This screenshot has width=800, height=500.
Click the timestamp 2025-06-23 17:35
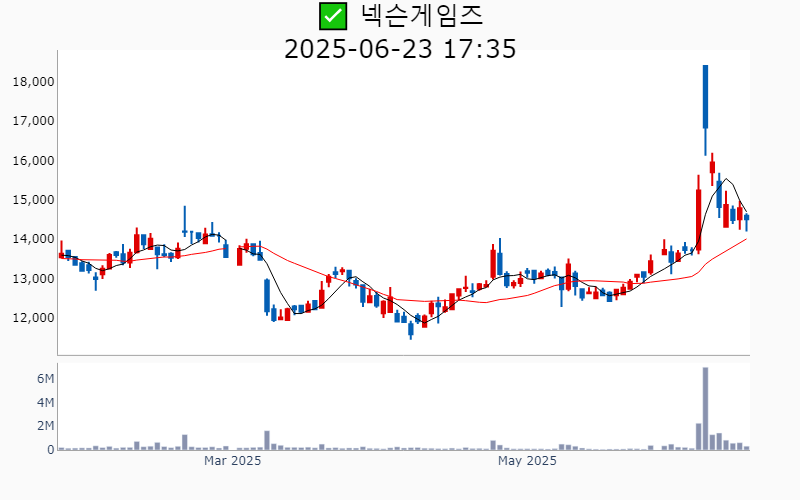pos(400,49)
